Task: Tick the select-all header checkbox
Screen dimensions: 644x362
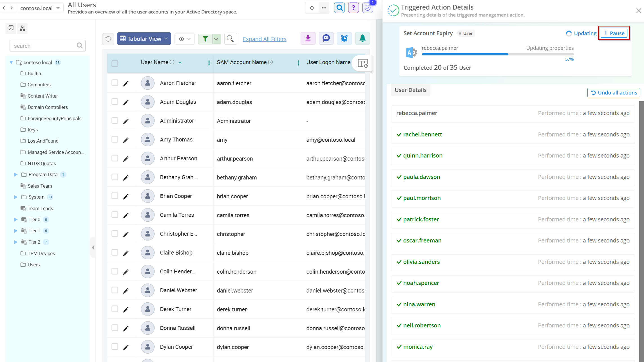Action: 115,64
